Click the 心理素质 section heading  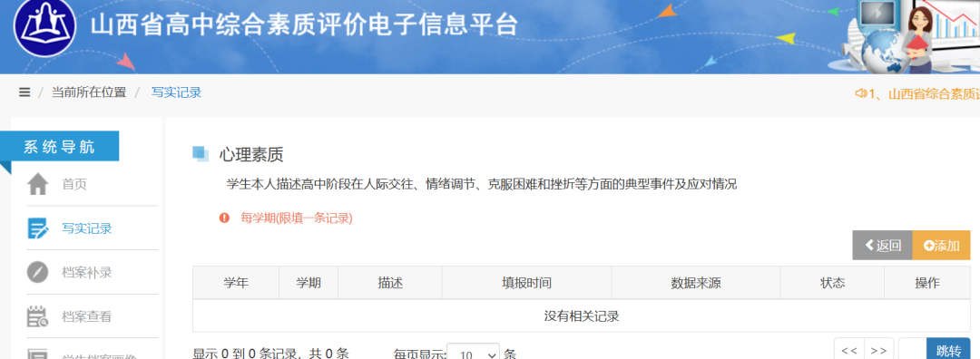(x=251, y=154)
